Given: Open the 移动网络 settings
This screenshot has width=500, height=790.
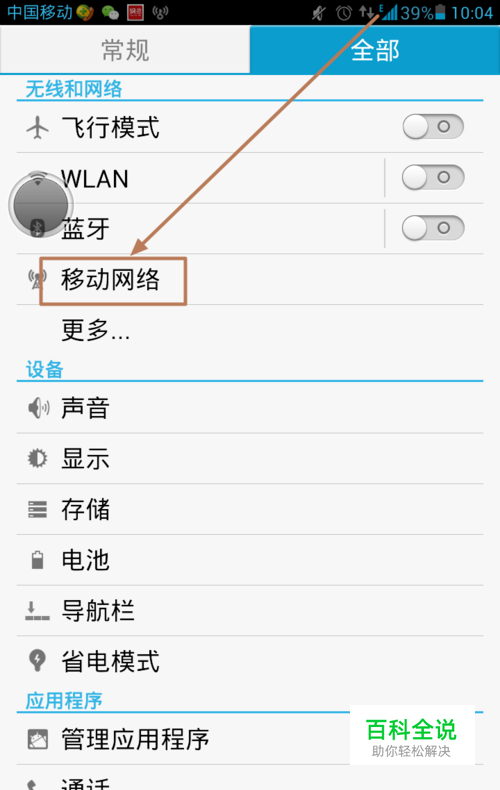Looking at the screenshot, I should click(x=250, y=279).
